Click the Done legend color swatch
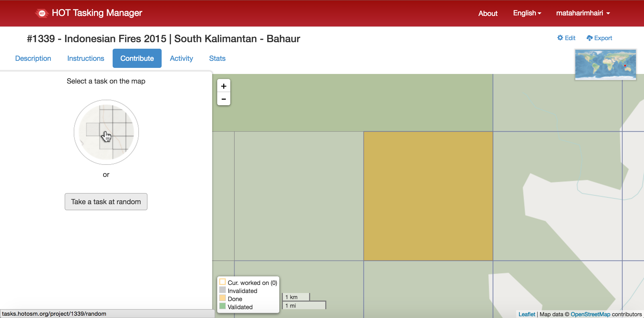This screenshot has height=318, width=644. click(x=222, y=298)
